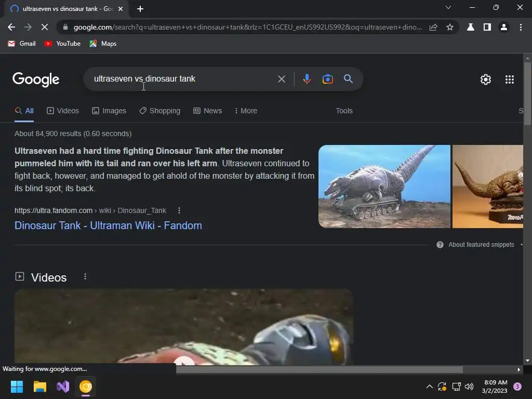Switch to the Images tab

109,111
